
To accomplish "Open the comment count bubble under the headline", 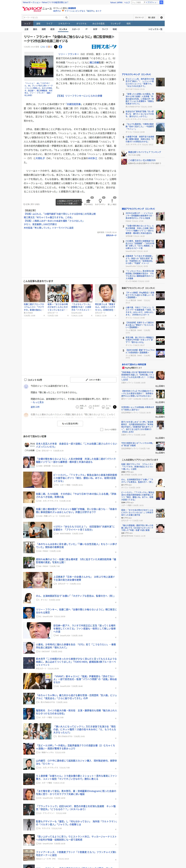I will 43,47.
